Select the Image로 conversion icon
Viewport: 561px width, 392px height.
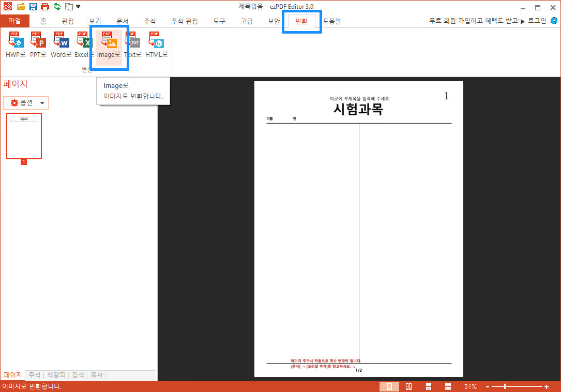pyautogui.click(x=108, y=44)
